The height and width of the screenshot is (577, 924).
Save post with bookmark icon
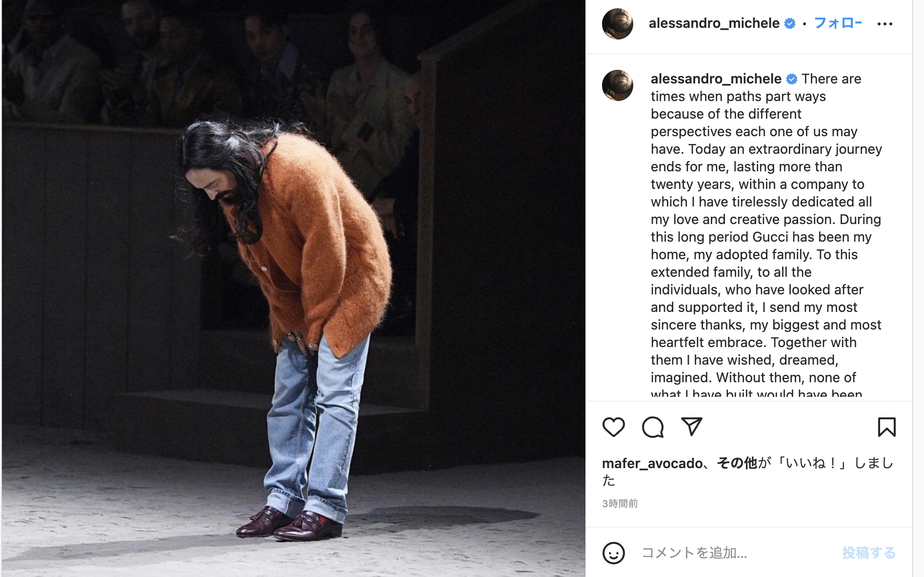886,427
